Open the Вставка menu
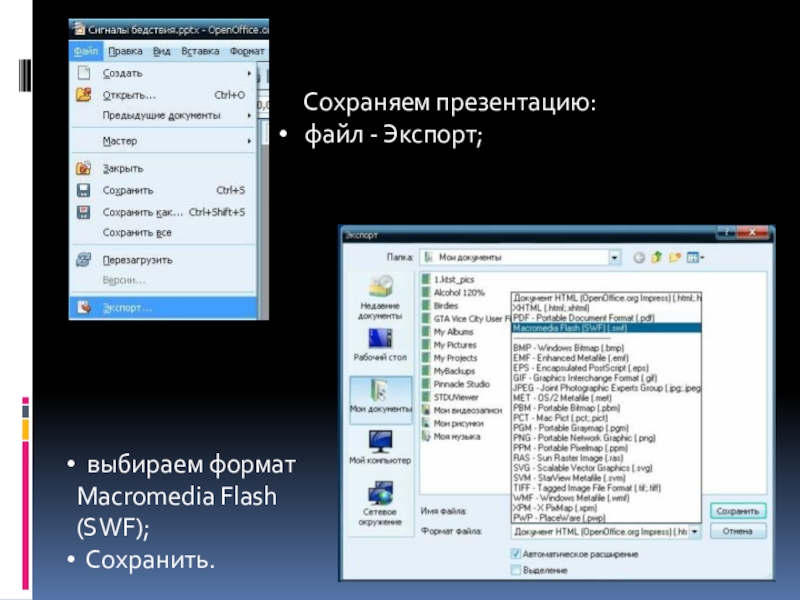 click(x=200, y=51)
